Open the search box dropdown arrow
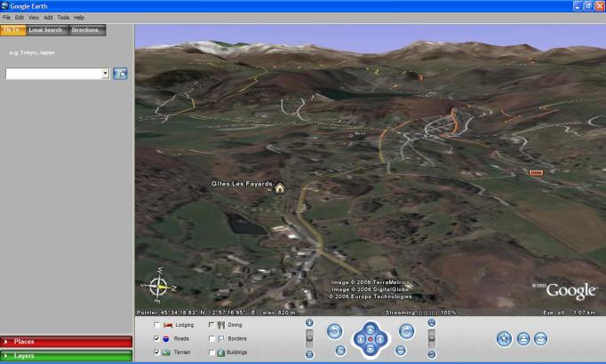The image size is (606, 364). pos(105,74)
